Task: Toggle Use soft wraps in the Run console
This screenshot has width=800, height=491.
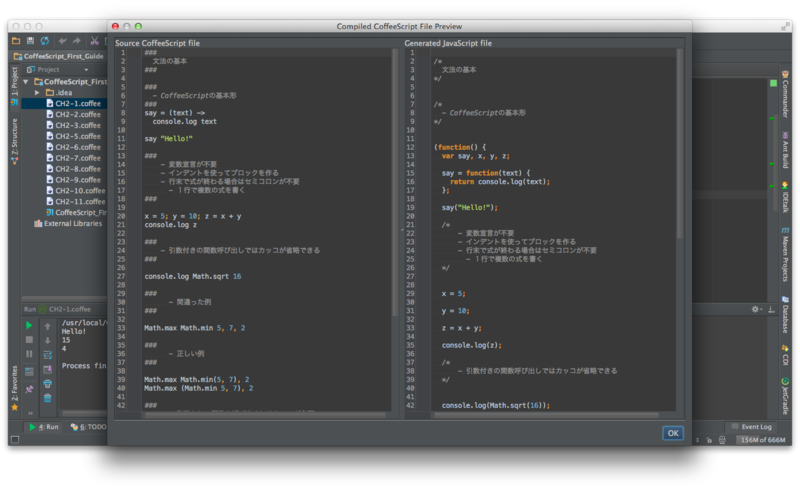Action: (47, 355)
